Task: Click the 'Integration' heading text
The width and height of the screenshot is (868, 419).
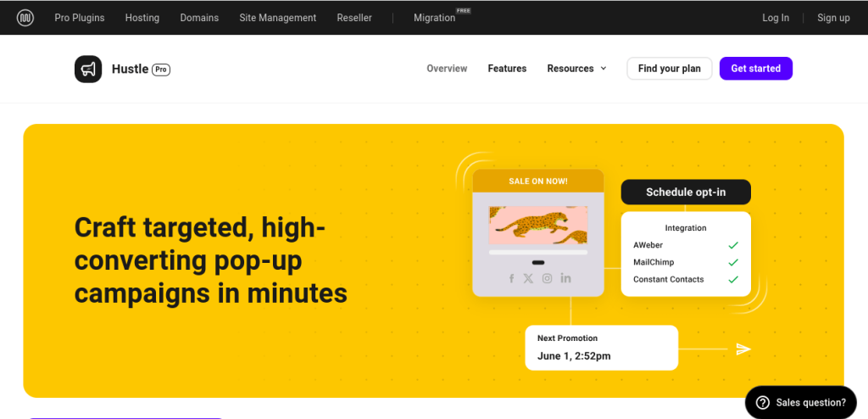Action: point(685,228)
